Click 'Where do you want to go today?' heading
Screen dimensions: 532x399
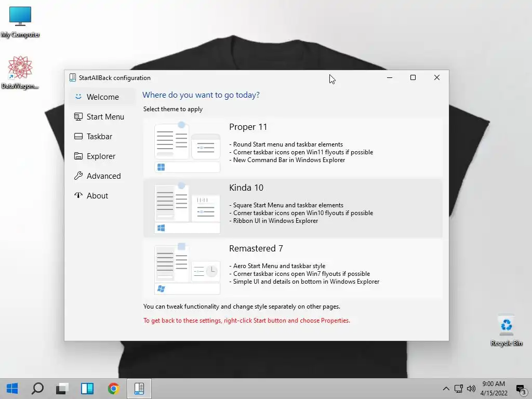click(201, 95)
